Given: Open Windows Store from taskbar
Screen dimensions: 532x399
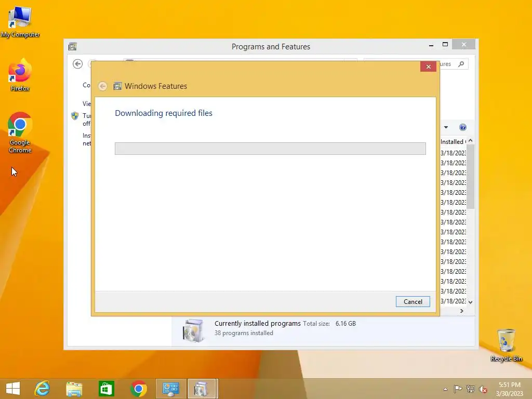Looking at the screenshot, I should (x=106, y=389).
